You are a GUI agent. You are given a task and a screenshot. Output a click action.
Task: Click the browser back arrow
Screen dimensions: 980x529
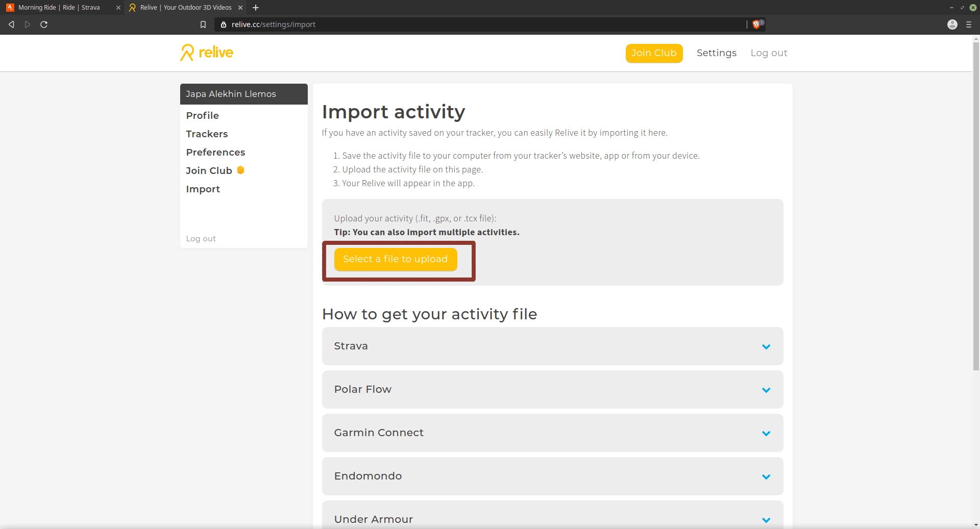click(x=11, y=24)
